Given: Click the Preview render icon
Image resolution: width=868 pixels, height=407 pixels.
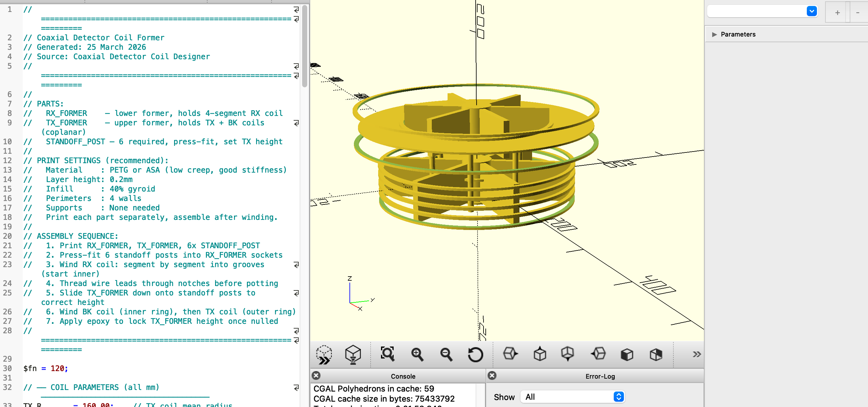Looking at the screenshot, I should [x=324, y=354].
